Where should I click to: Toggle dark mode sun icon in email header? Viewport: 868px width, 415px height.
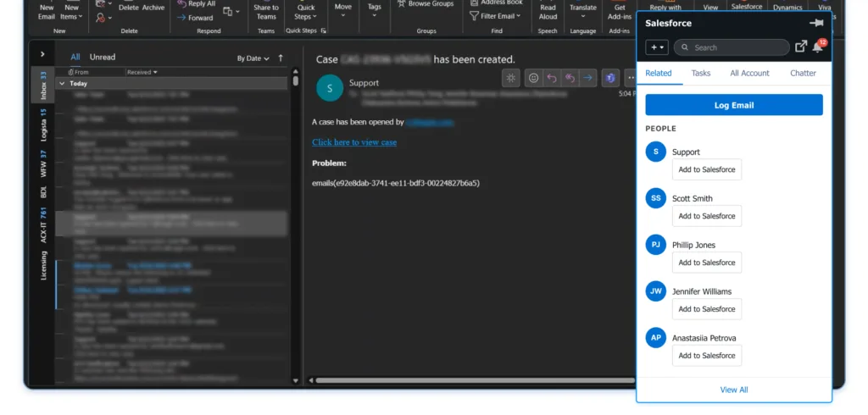click(511, 78)
